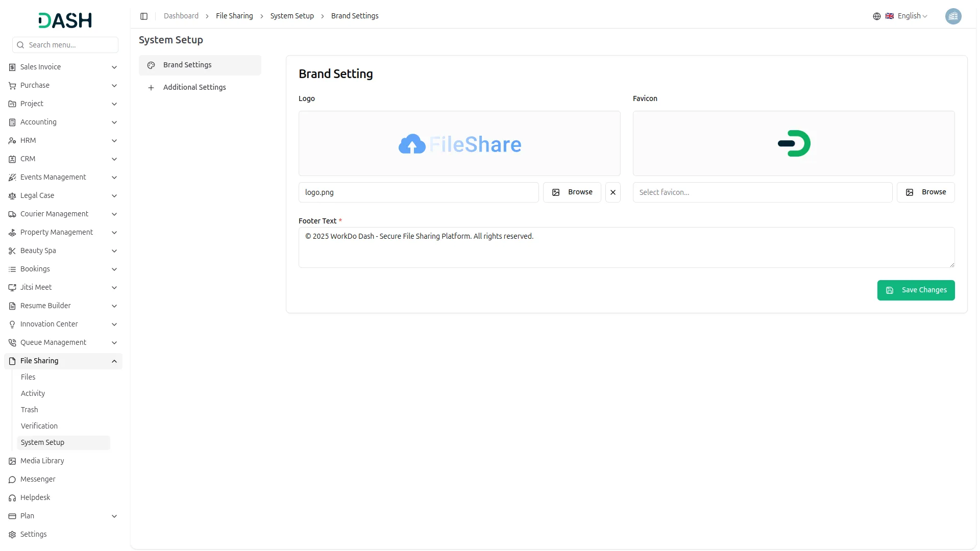Open the Settings gear at sidebar bottom
This screenshot has height=551, width=980.
coord(12,534)
